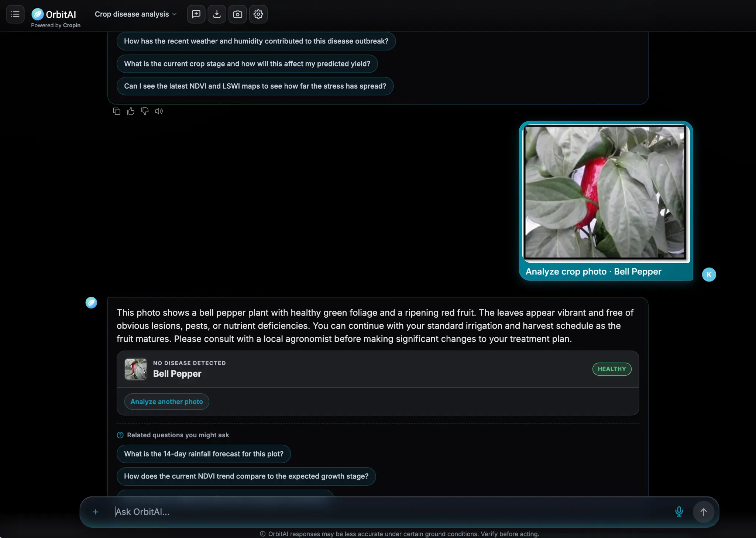
Task: Open settings gear icon
Action: pyautogui.click(x=258, y=14)
